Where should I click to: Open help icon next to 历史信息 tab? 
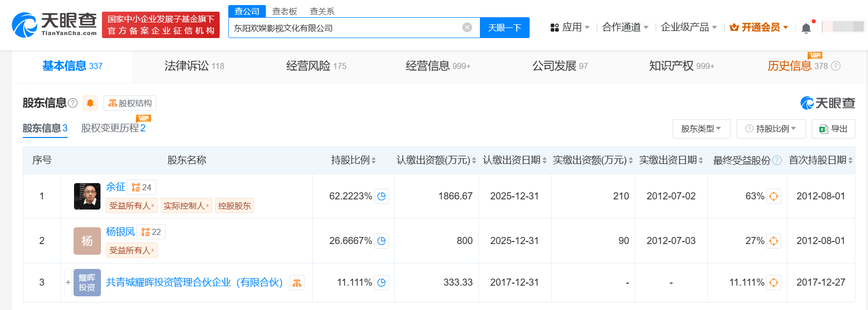pos(836,66)
